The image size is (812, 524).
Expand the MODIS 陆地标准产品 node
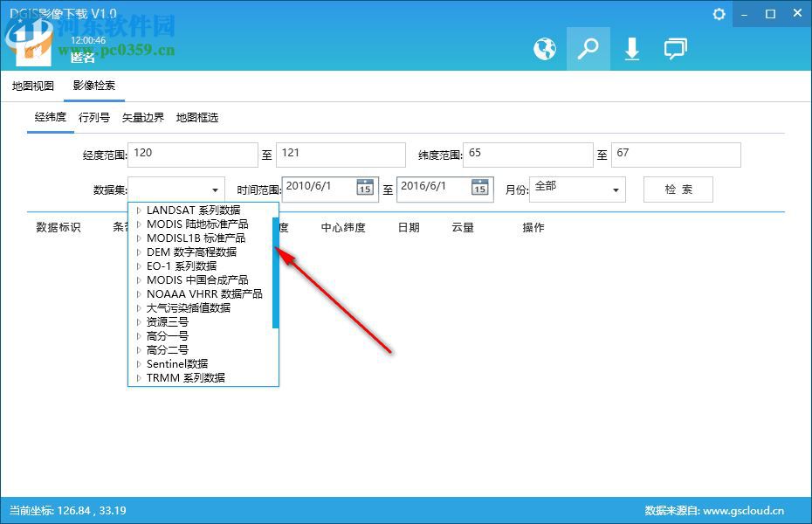pyautogui.click(x=138, y=224)
